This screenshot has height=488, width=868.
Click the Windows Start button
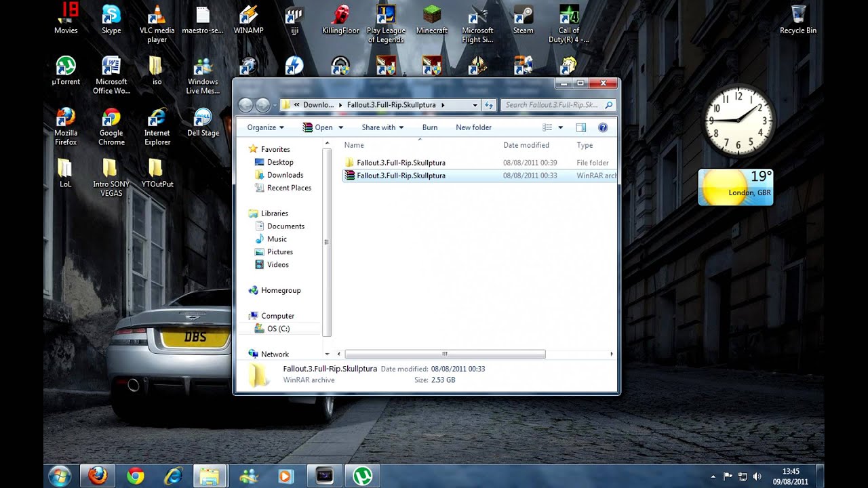(x=60, y=476)
